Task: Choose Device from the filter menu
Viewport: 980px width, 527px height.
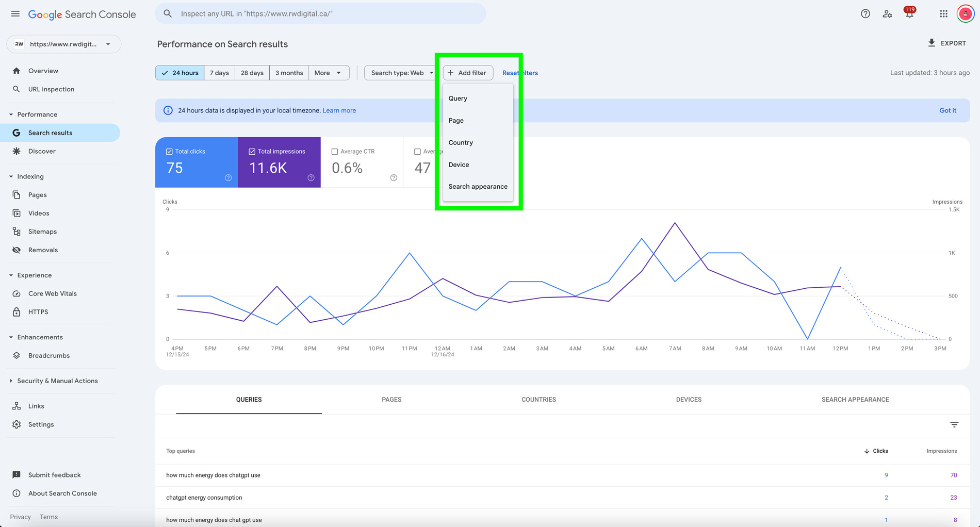Action: coord(478,165)
